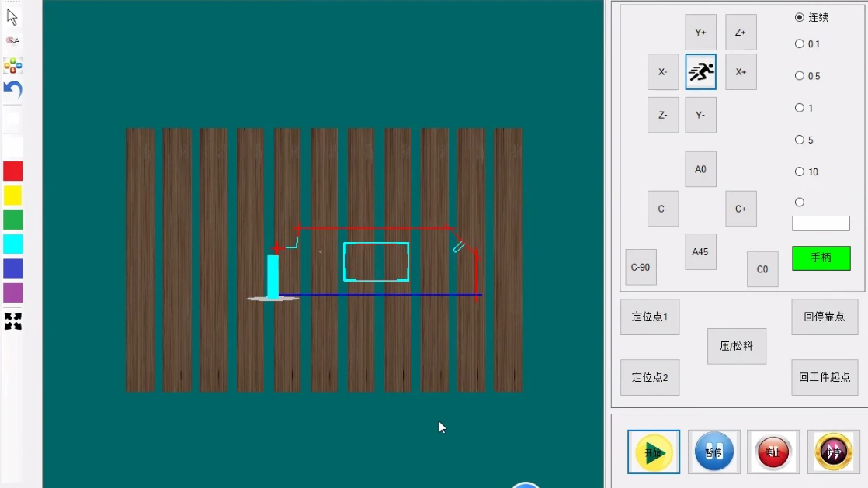Click the fit-to-screen arrows icon

pos(12,321)
